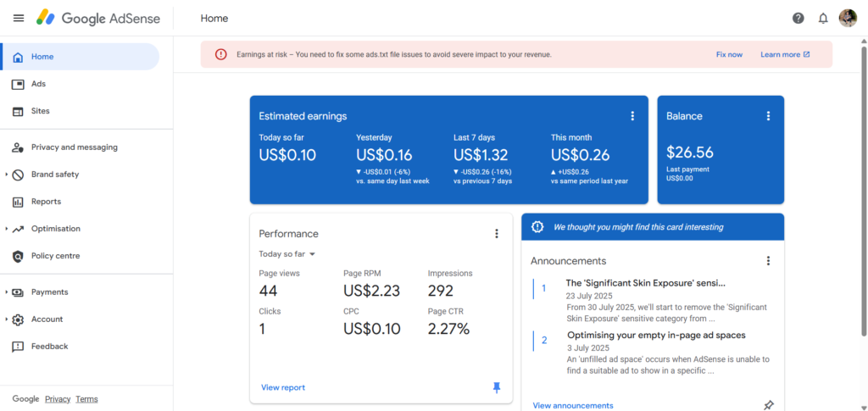The height and width of the screenshot is (411, 868).
Task: Click the Balance amount $26.56
Action: click(x=690, y=153)
